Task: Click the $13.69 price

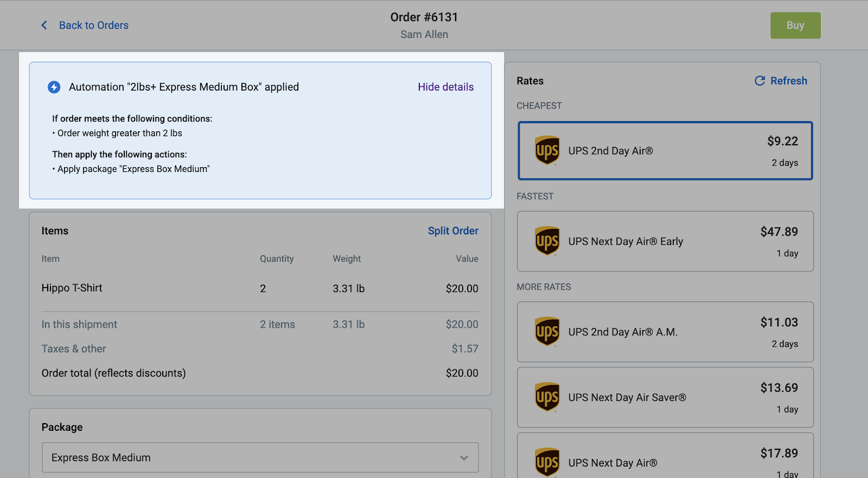Action: (779, 387)
